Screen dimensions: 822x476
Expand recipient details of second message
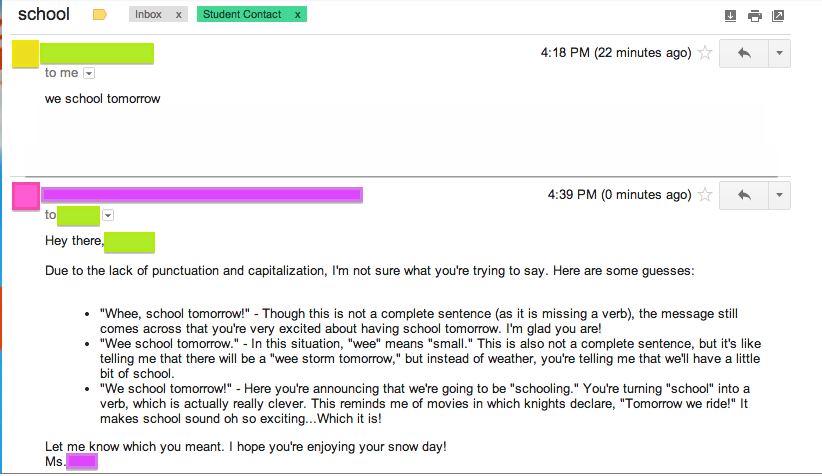click(108, 215)
